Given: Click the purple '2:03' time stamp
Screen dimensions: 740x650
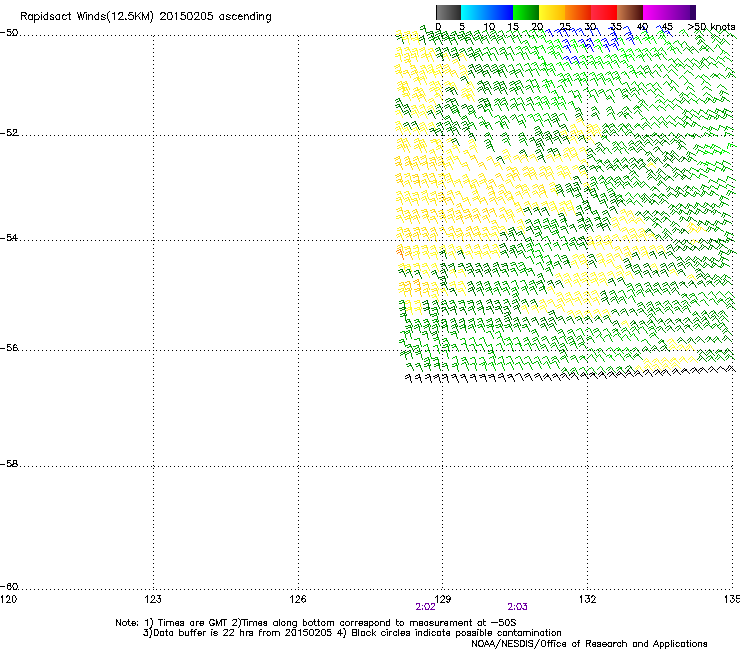Looking at the screenshot, I should 517,607.
